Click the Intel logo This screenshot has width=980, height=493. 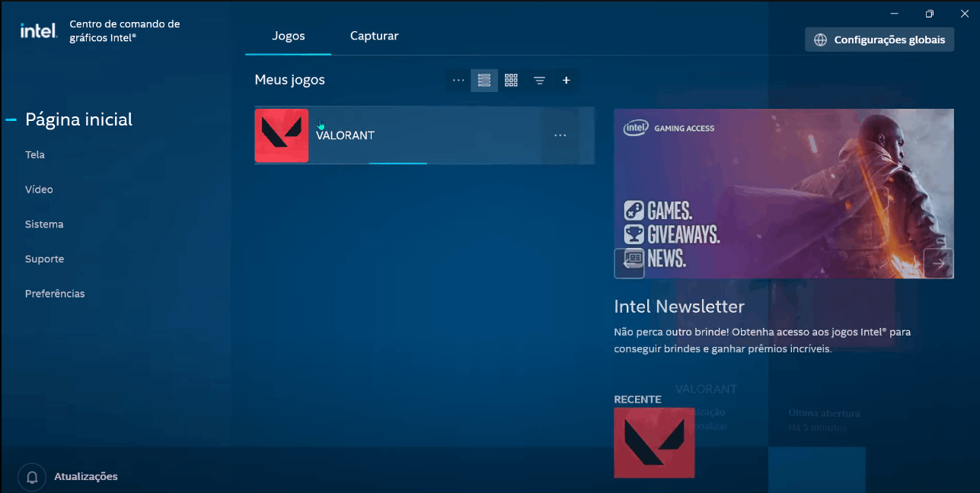point(39,30)
